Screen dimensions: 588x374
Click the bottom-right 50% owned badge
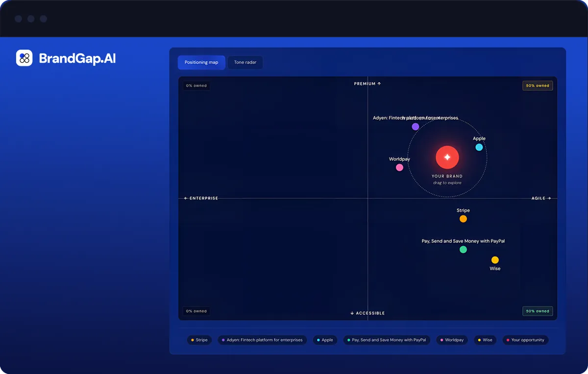(538, 311)
